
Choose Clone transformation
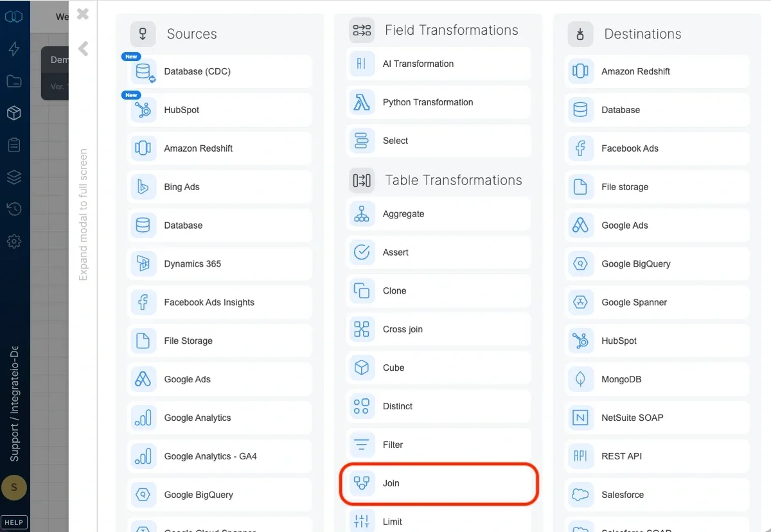pos(438,291)
